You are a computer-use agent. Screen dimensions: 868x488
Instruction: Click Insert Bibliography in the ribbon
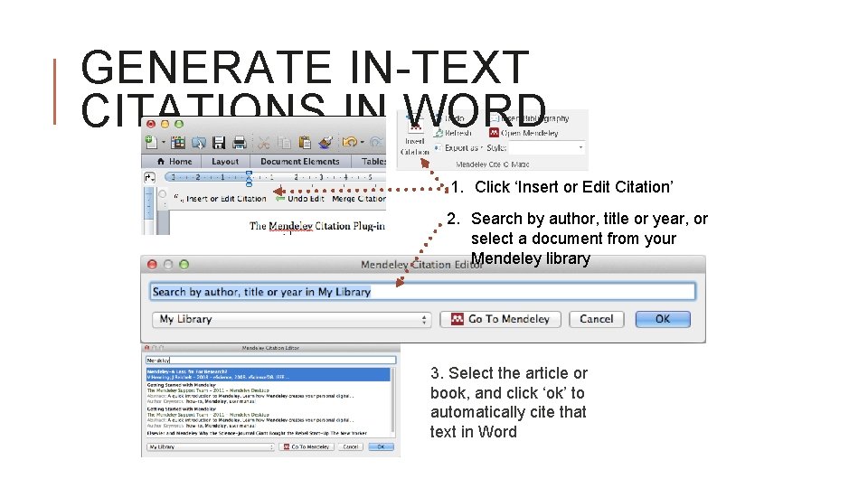530,117
